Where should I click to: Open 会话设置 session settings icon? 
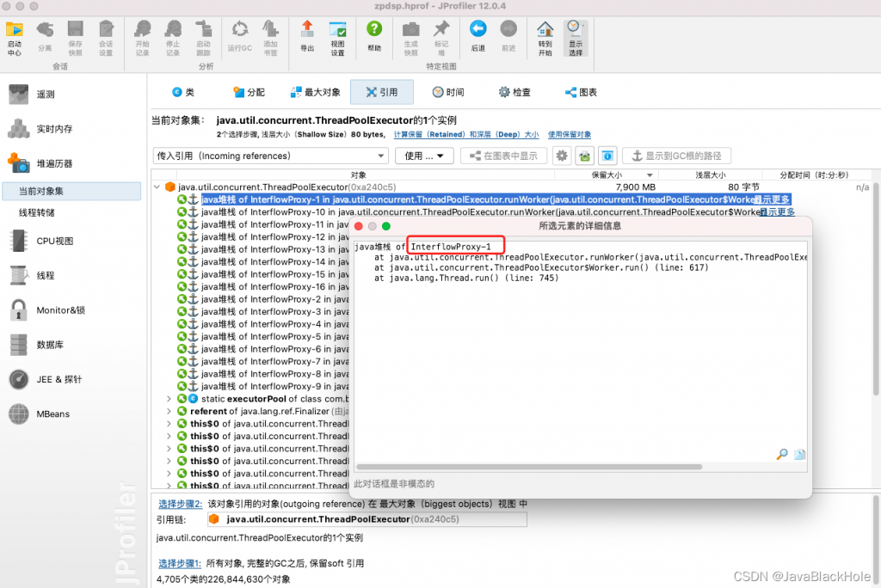click(106, 38)
